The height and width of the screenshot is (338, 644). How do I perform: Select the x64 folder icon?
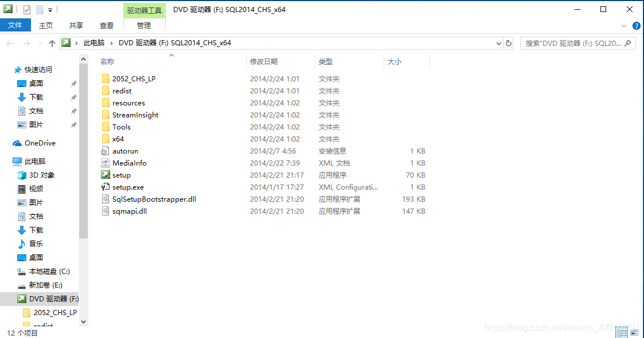(106, 139)
